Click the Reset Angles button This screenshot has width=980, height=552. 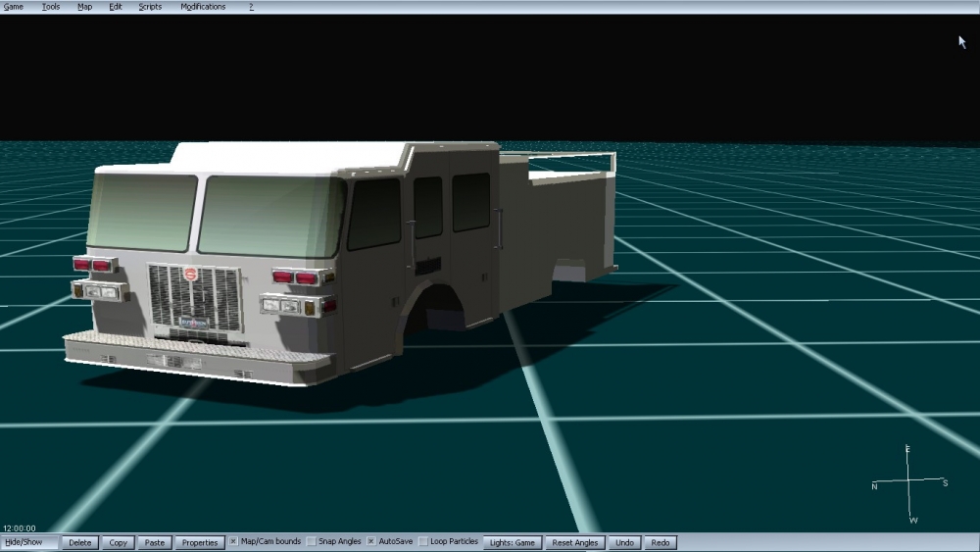[x=574, y=542]
